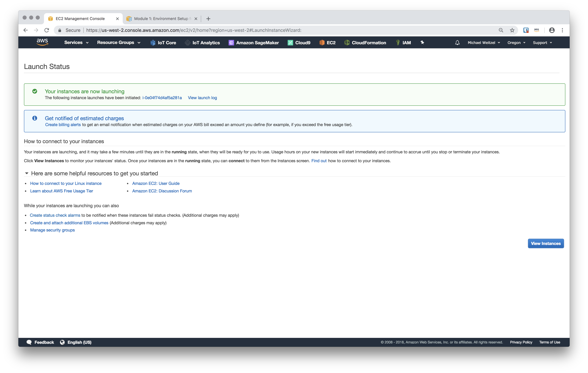Open the IoT Analytics shortcut
Screen dimensions: 588x373
202,43
